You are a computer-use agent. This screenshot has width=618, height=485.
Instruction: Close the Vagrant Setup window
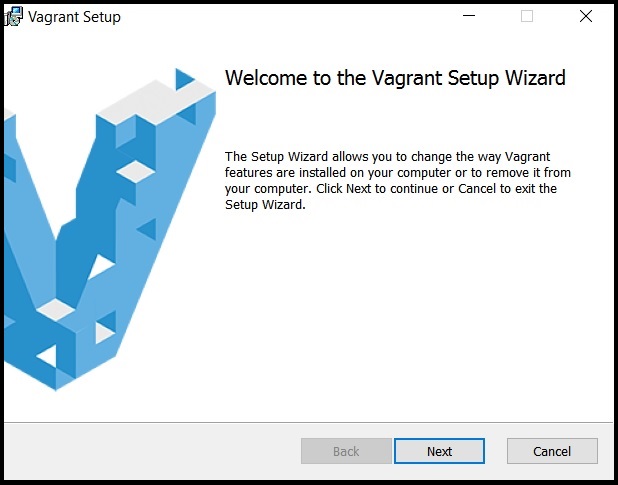point(586,16)
